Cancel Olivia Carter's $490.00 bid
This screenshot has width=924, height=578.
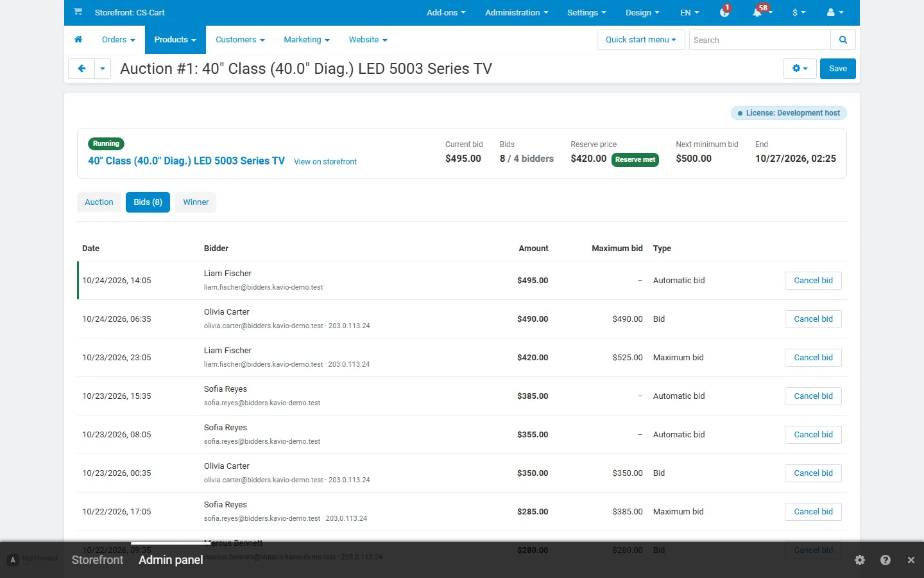tap(813, 319)
